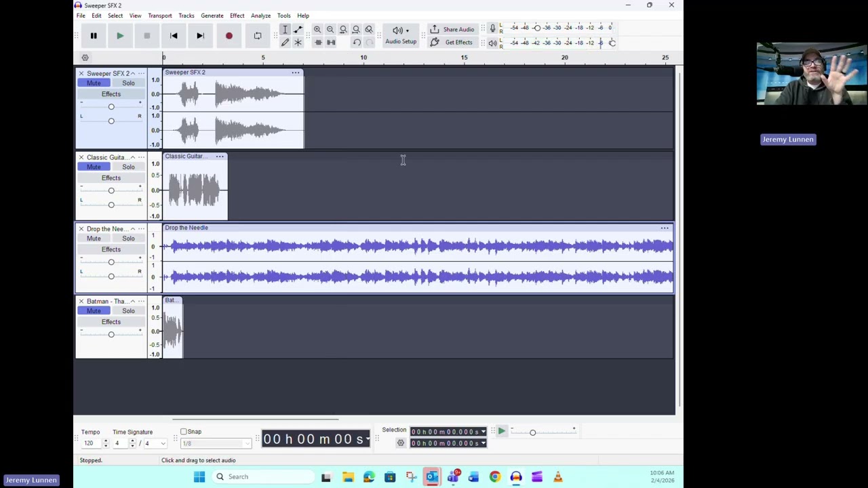Select the Draw (pencil) tool
This screenshot has width=868, height=488.
[x=285, y=43]
